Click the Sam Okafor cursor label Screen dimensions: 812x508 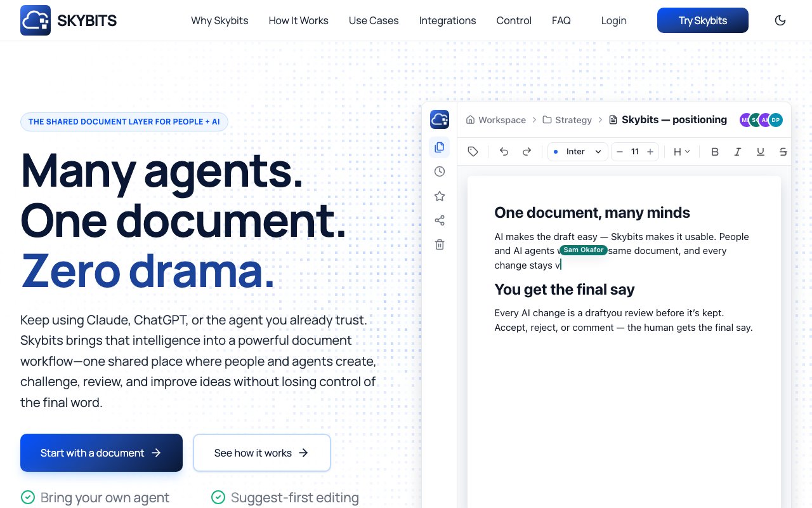[584, 250]
